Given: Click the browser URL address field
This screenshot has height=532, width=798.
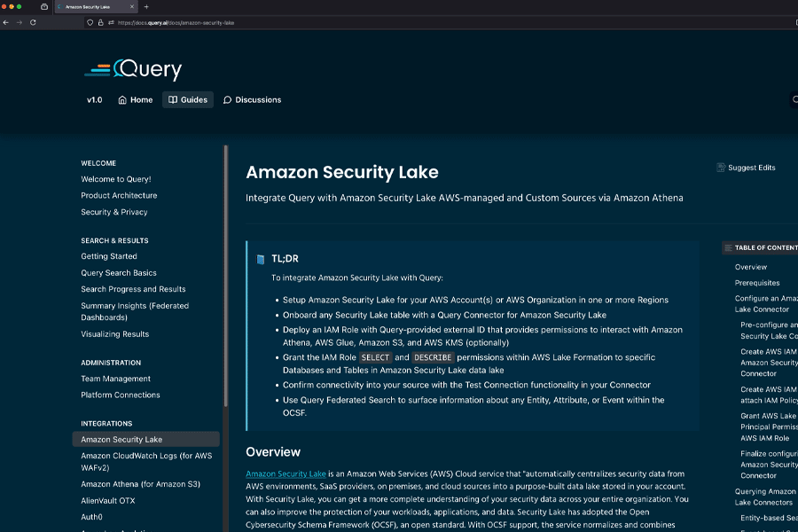Looking at the screenshot, I should (x=355, y=22).
